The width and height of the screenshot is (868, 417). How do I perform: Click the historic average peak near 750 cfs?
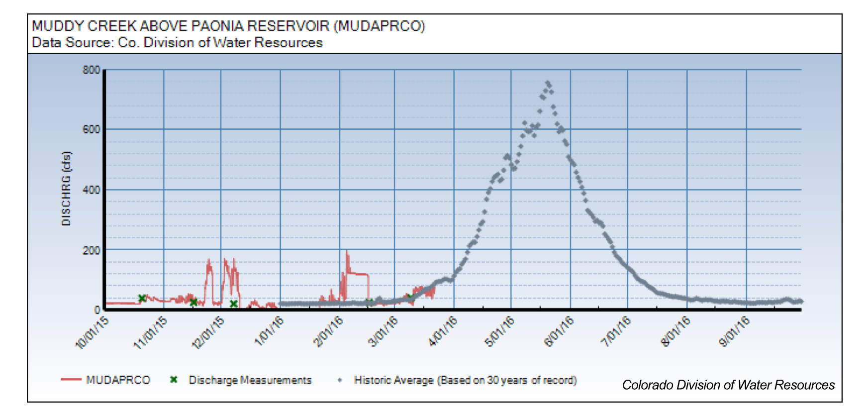(x=548, y=84)
